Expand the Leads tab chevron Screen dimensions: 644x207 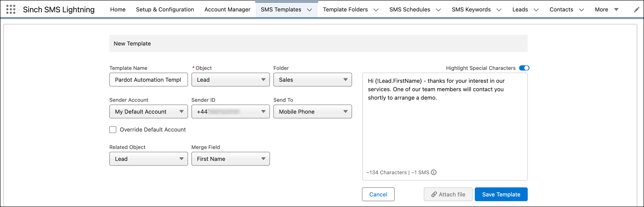536,10
